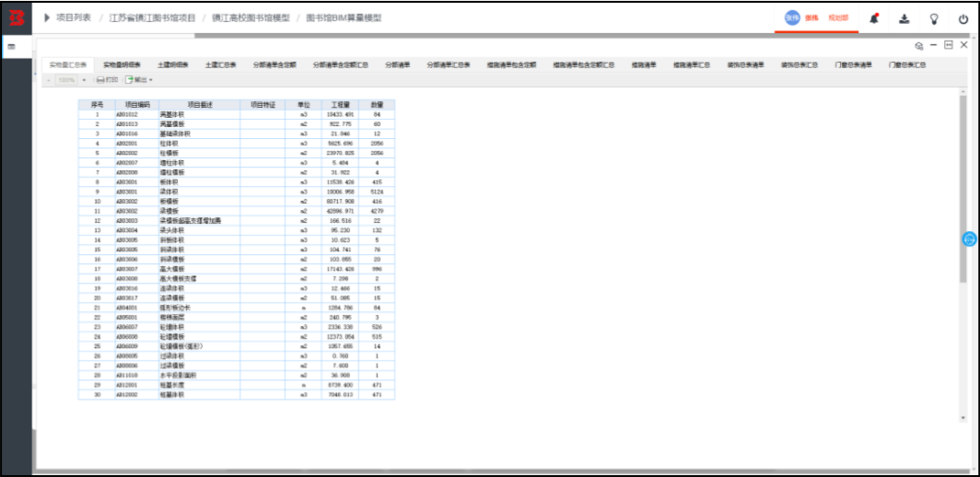
Task: Open the 输出 export dropdown
Action: (139, 80)
